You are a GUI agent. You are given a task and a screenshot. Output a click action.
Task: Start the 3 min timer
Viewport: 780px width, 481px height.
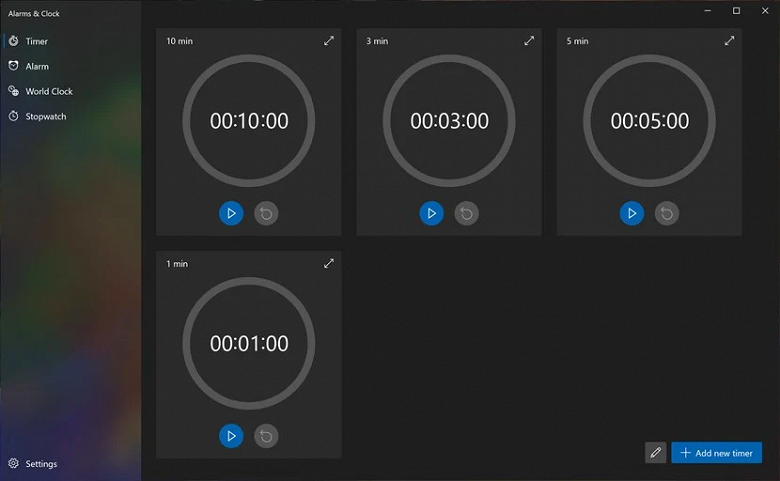tap(431, 213)
